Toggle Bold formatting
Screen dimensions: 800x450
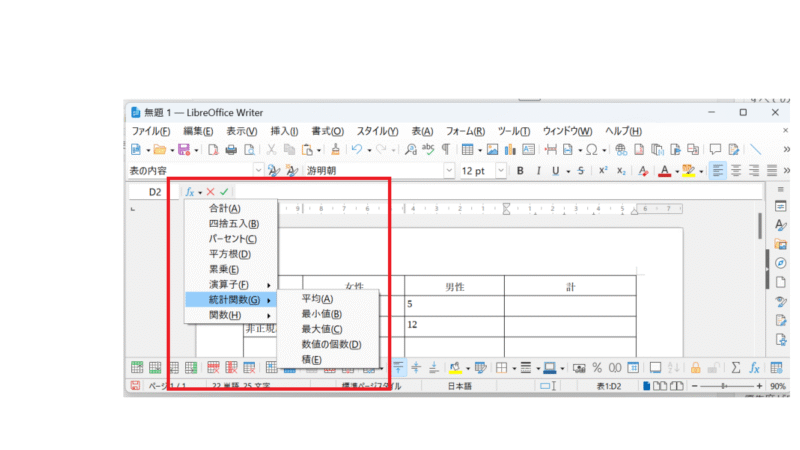click(x=520, y=171)
